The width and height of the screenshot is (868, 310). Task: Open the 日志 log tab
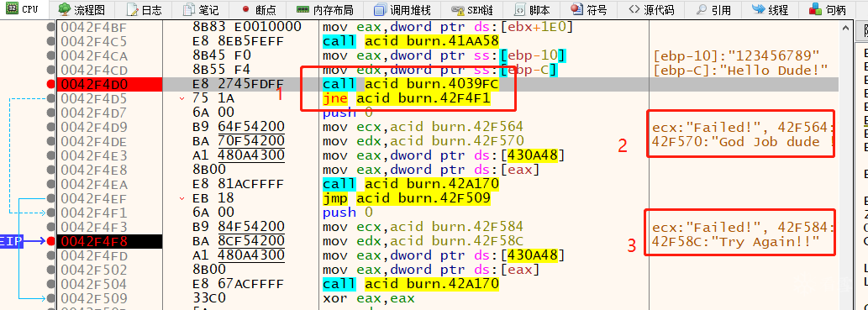coord(144,9)
